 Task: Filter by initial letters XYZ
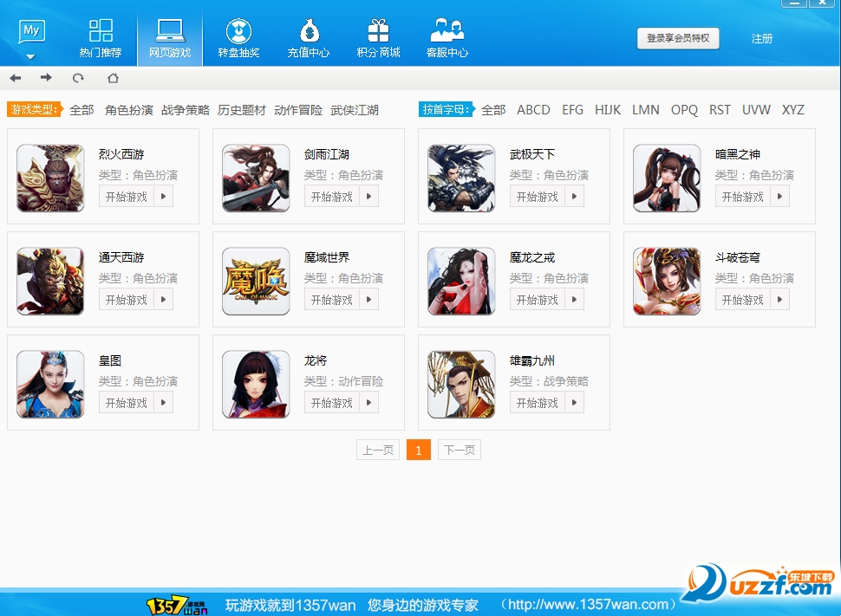(x=793, y=110)
